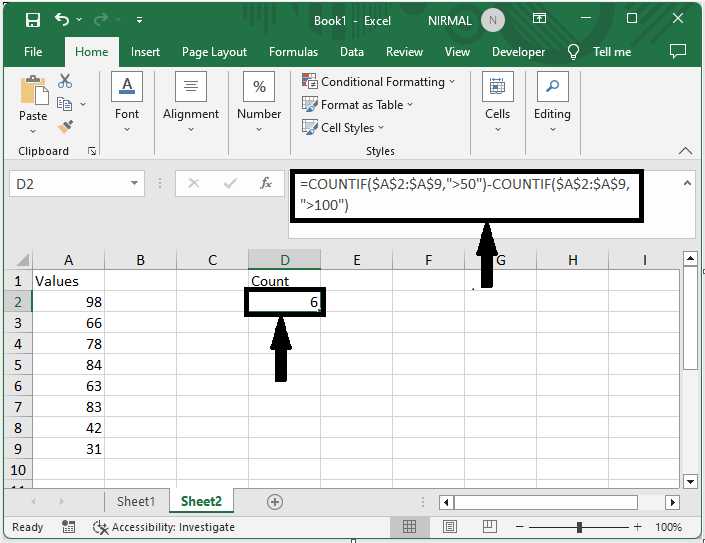Open Format as Table gallery

pos(357,105)
